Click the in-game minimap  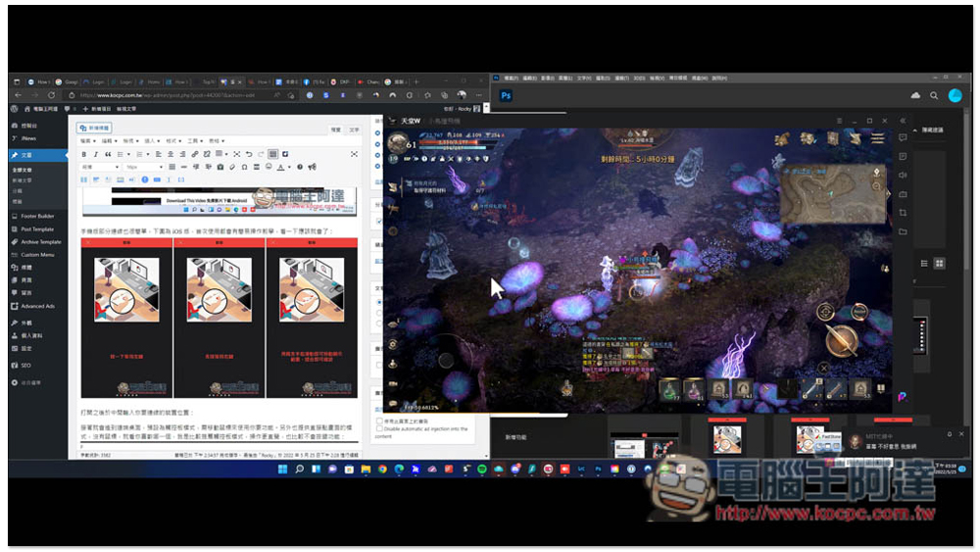[832, 194]
